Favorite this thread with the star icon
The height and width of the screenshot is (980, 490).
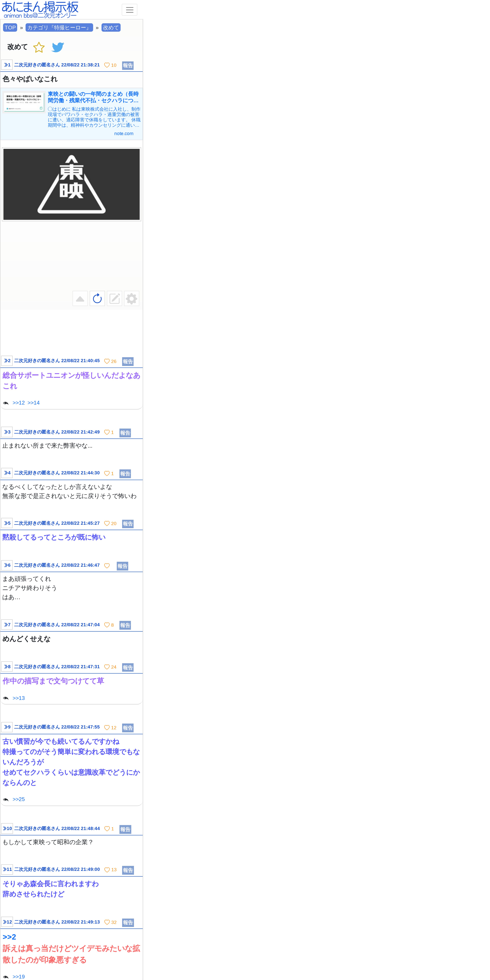point(39,47)
